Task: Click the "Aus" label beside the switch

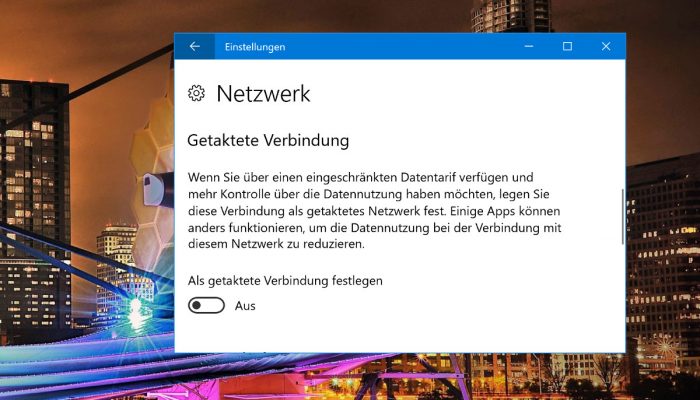Action: (x=245, y=306)
